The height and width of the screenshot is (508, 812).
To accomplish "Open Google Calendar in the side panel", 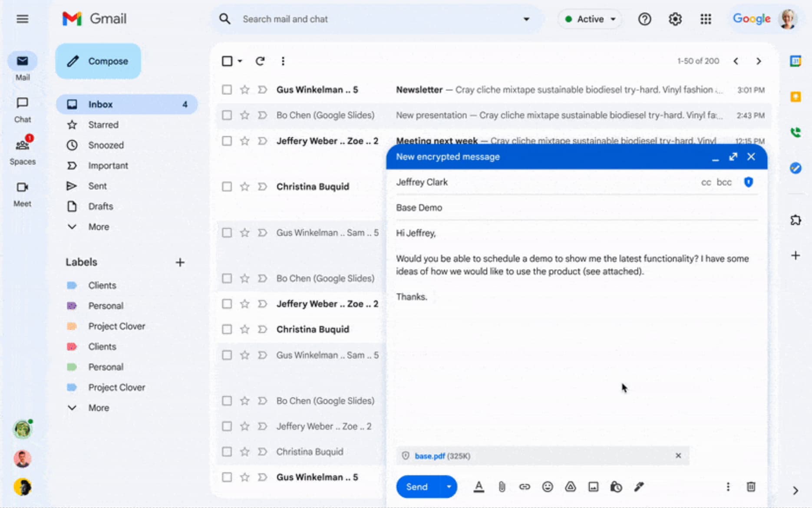I will (796, 61).
